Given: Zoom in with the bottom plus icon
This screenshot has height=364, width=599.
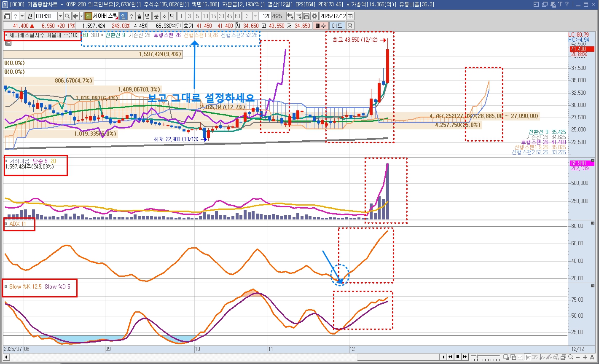Looking at the screenshot, I should click(x=585, y=357).
